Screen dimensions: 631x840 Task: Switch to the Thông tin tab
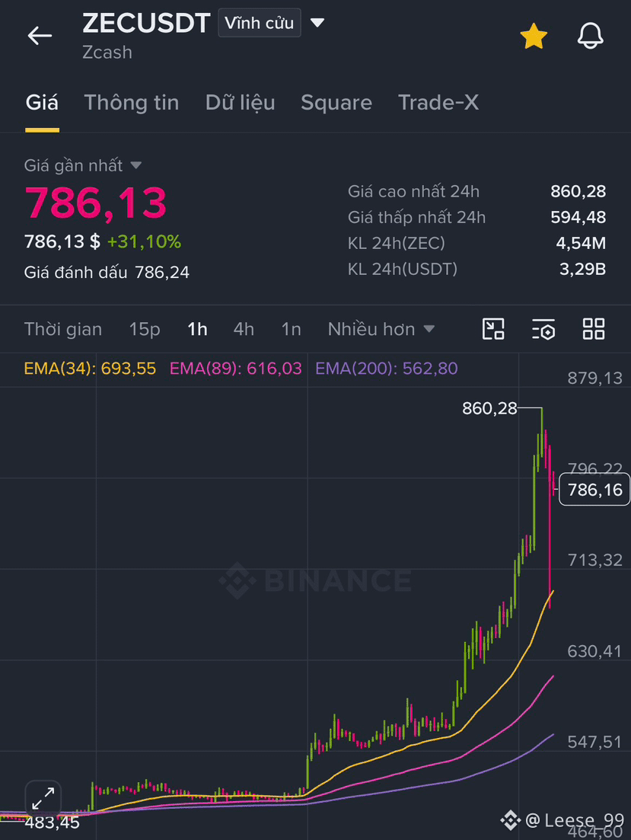click(x=132, y=102)
